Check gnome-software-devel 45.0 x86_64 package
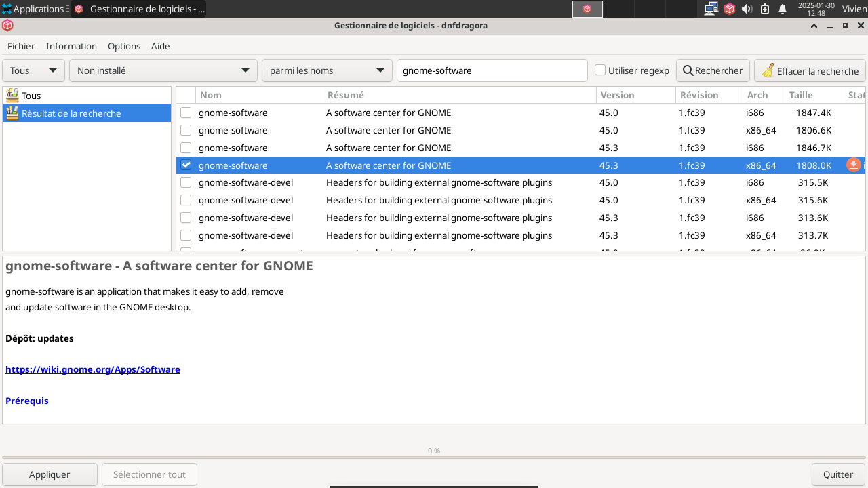Screen dimensions: 868x488 pos(186,200)
